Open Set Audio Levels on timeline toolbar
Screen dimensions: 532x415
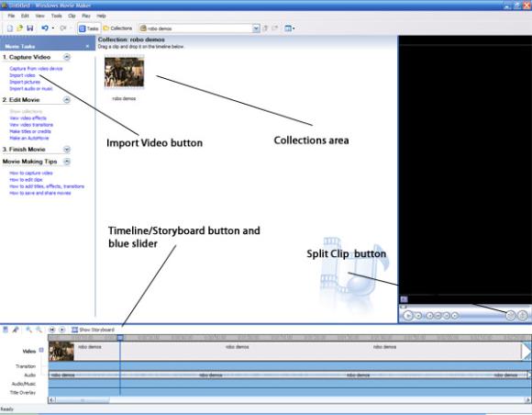click(6, 330)
